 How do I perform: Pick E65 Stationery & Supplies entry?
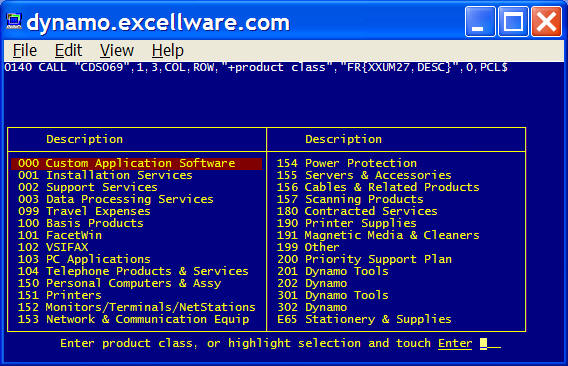[364, 319]
